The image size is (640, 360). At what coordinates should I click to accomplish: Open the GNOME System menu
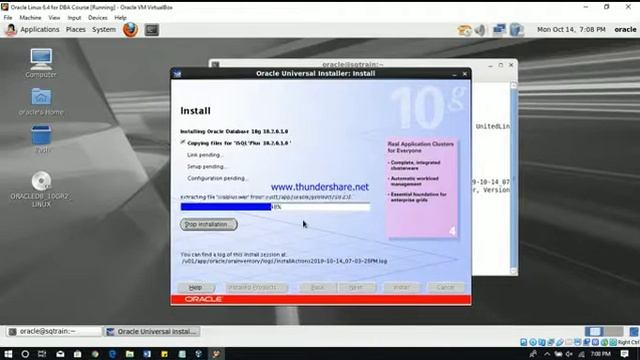click(x=104, y=29)
